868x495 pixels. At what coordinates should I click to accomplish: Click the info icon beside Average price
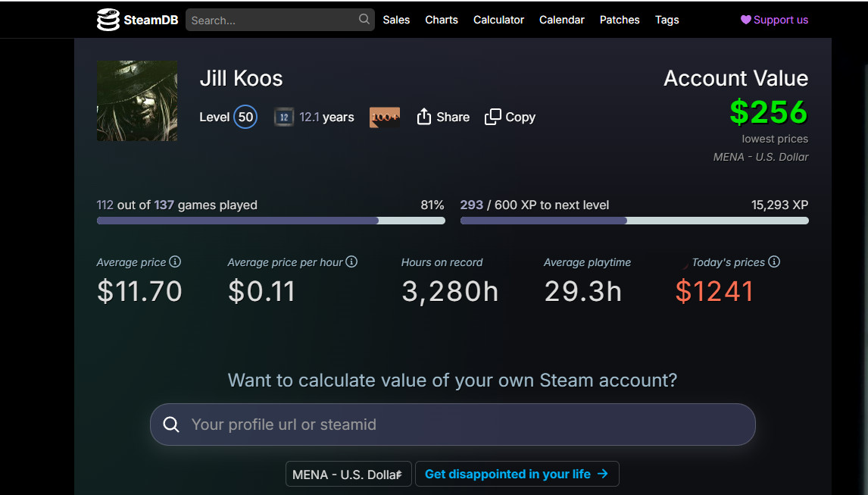click(175, 262)
